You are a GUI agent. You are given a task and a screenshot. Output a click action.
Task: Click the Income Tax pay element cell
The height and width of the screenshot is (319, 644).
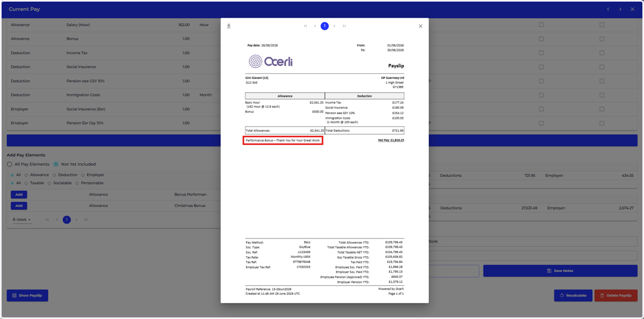point(77,53)
